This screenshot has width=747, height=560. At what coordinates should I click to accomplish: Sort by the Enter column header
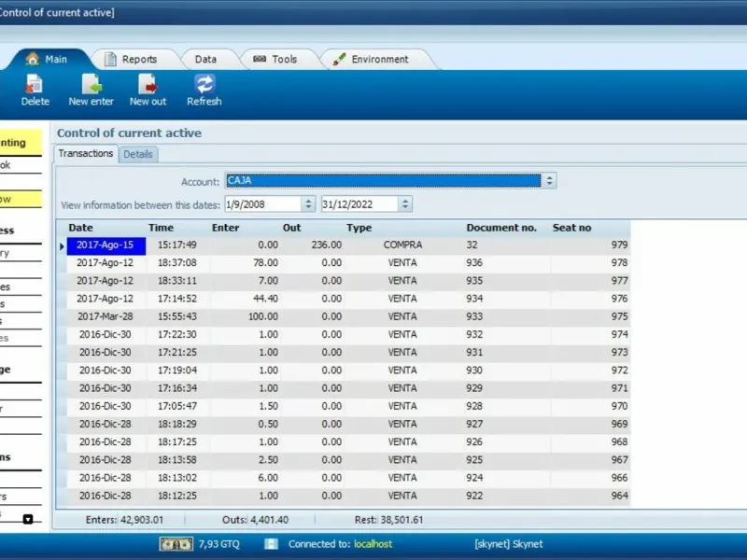click(x=225, y=228)
